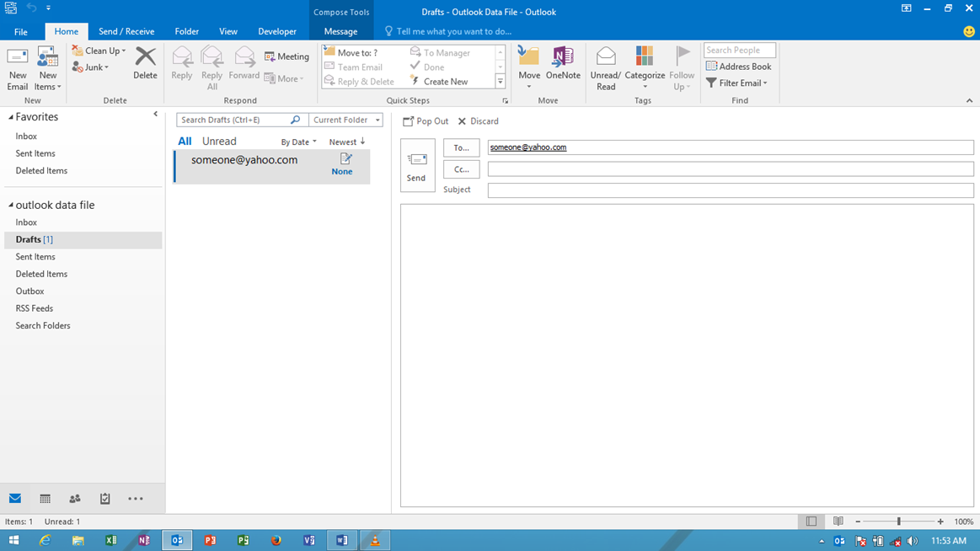Filter to show Unread messages only

click(218, 141)
